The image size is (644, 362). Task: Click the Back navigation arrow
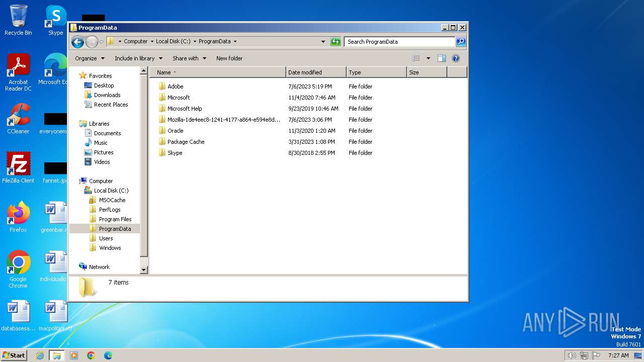(x=77, y=42)
